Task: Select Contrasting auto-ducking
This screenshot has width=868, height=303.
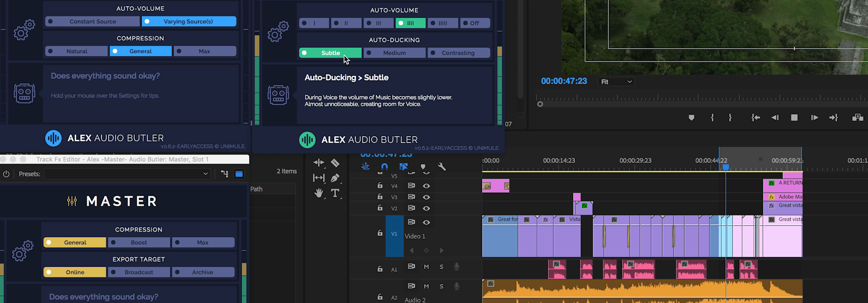Action: (x=459, y=53)
